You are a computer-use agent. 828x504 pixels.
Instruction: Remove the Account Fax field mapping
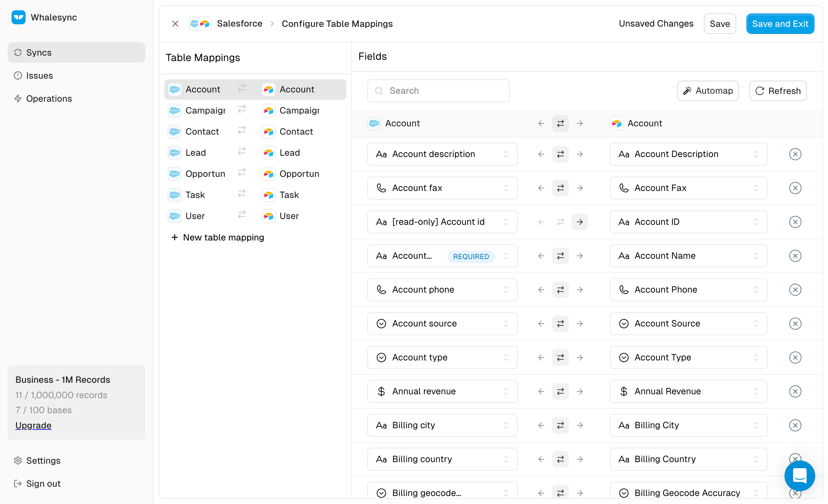tap(795, 188)
